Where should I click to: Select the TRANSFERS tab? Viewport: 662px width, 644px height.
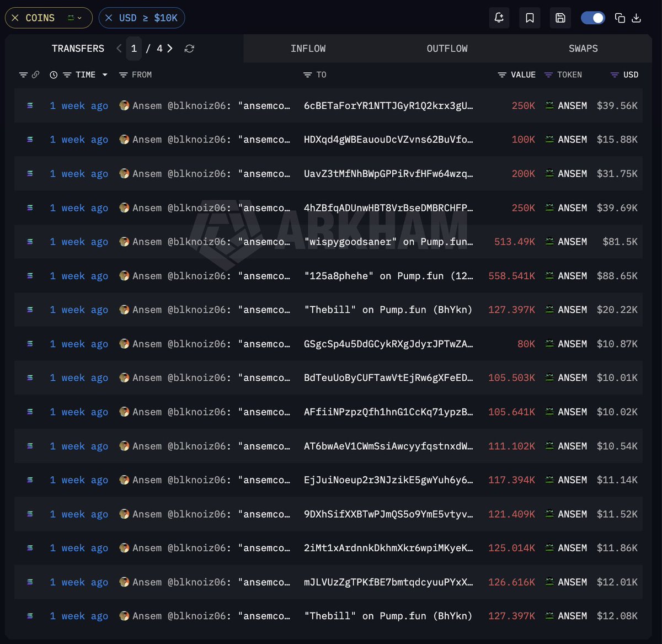(x=78, y=49)
